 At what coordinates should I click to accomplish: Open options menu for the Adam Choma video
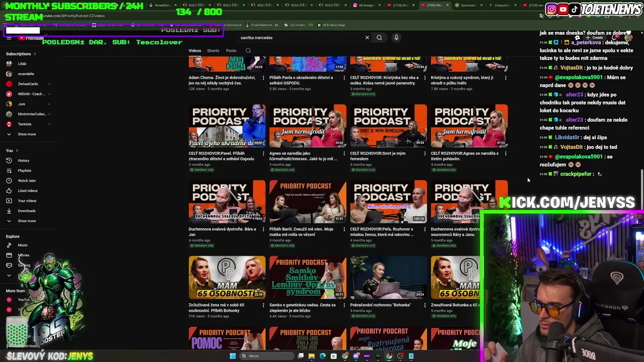[x=263, y=78]
